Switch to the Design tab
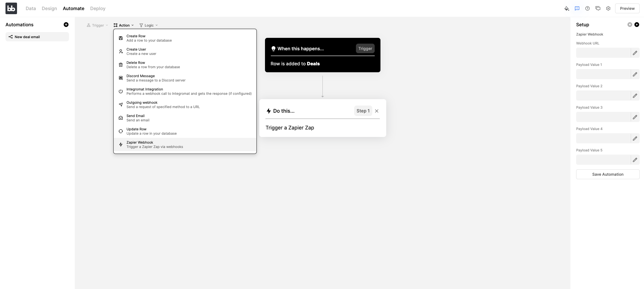Image resolution: width=644 pixels, height=289 pixels. pos(49,8)
